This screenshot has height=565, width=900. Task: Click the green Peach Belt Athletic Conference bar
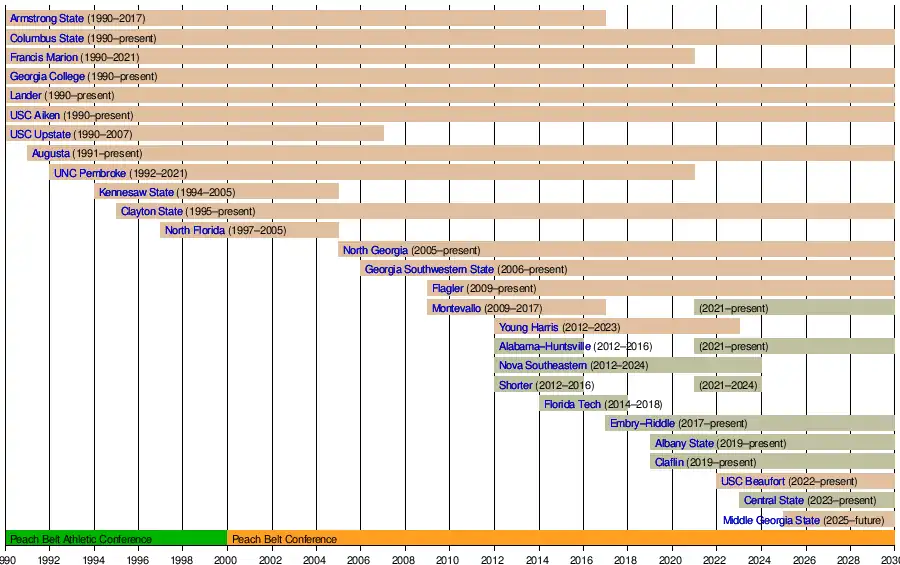[116, 539]
